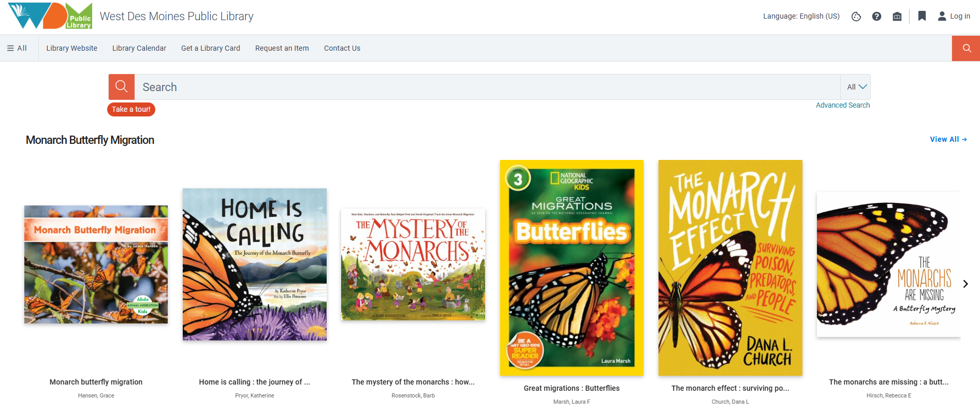This screenshot has width=980, height=413.
Task: Change the Language: English (US) setting
Action: (x=801, y=16)
